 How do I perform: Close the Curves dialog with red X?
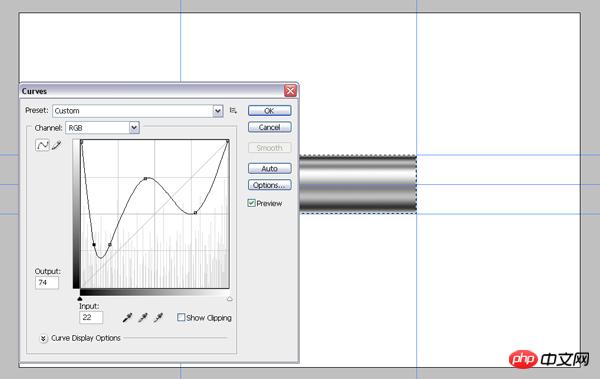click(x=290, y=91)
